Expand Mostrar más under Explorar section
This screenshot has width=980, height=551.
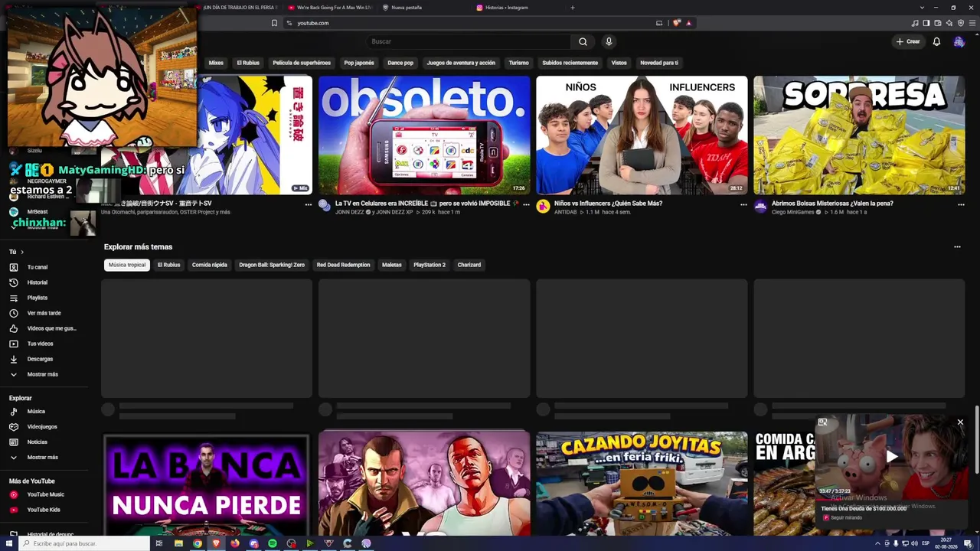(x=44, y=458)
